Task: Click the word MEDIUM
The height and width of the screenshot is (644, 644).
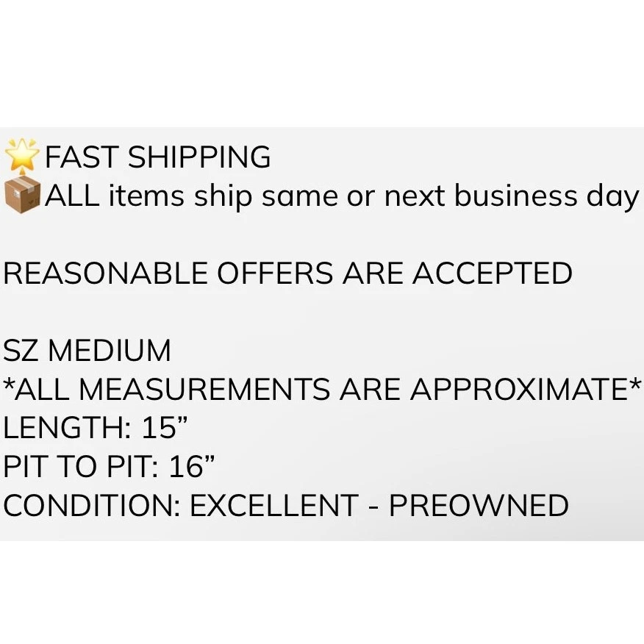Action: click(x=110, y=351)
